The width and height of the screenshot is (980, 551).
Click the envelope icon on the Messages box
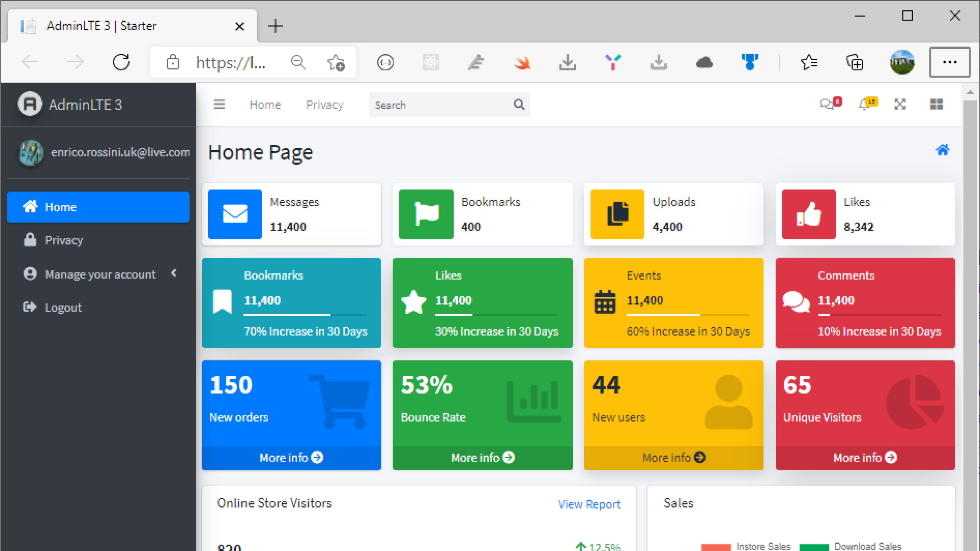(235, 214)
